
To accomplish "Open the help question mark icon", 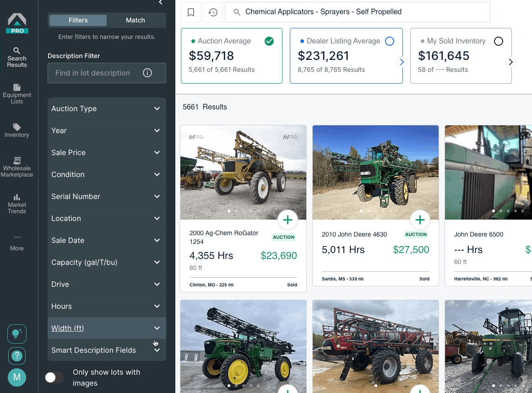I will [x=17, y=355].
